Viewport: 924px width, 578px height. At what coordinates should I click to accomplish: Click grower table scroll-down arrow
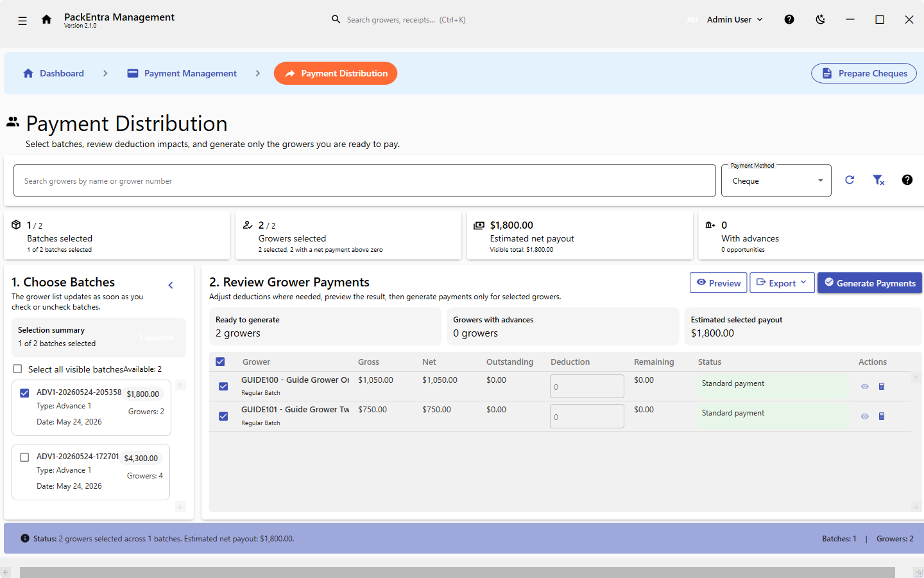916,507
